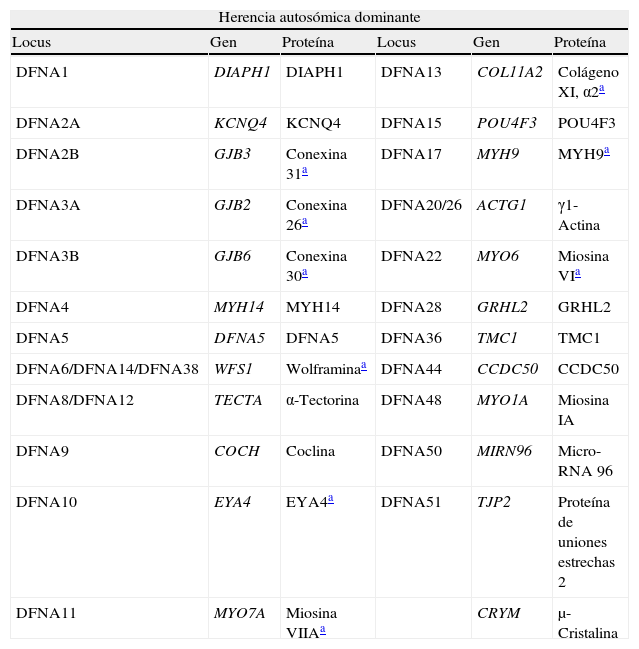Select the DFNA1 locus cell
This screenshot has width=639, height=649.
(x=43, y=73)
